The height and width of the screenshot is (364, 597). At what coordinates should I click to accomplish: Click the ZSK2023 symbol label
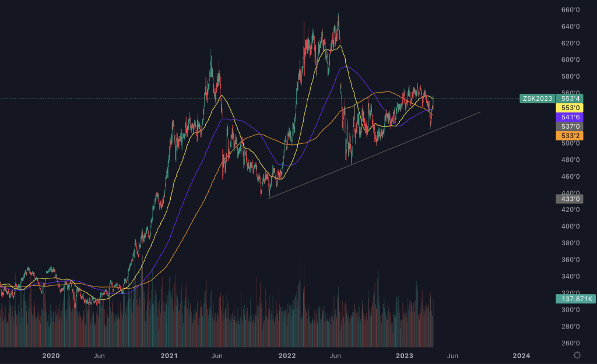(x=536, y=98)
